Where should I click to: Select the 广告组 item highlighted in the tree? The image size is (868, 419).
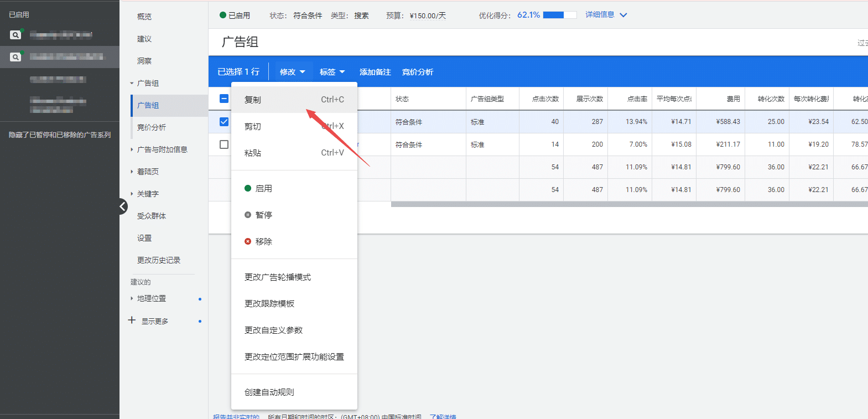pyautogui.click(x=169, y=105)
